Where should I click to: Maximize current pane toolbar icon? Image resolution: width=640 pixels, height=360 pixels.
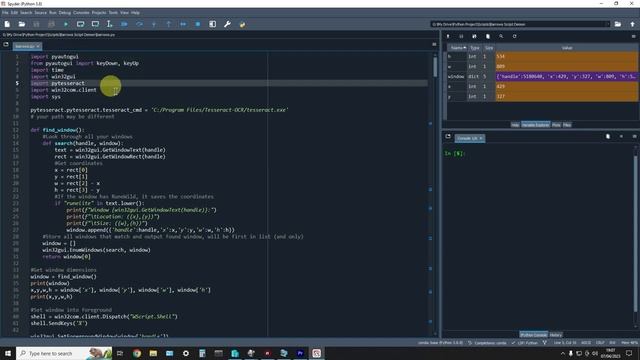213,24
